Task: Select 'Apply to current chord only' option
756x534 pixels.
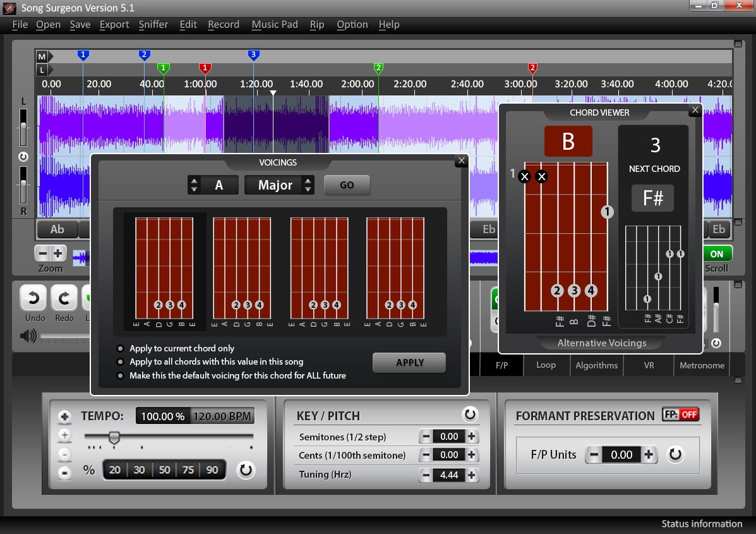Action: click(120, 348)
